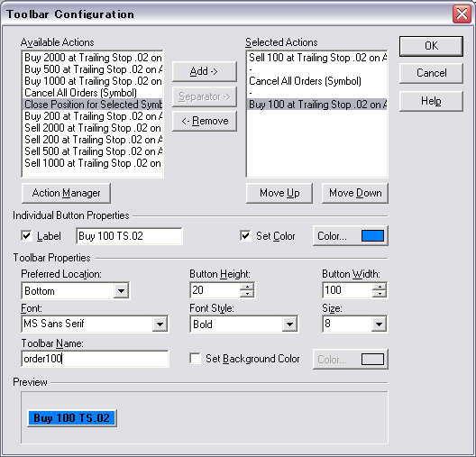Expand the font Size dropdown

pos(379,324)
